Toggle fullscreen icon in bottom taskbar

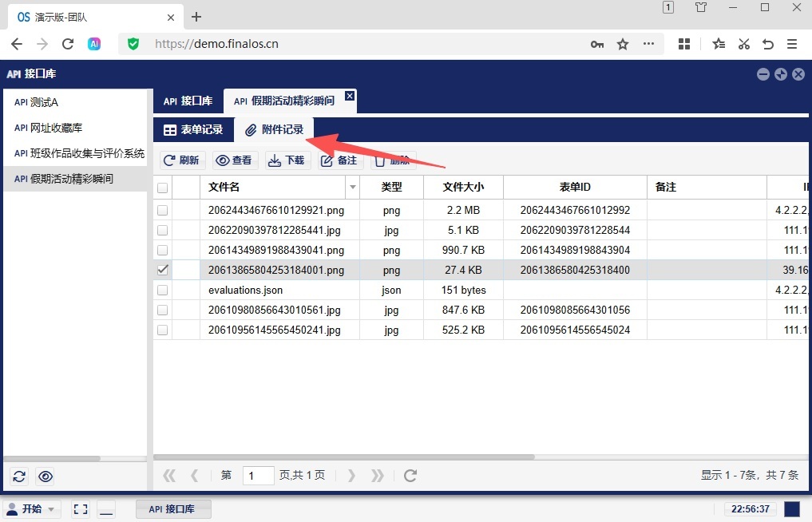tap(81, 509)
